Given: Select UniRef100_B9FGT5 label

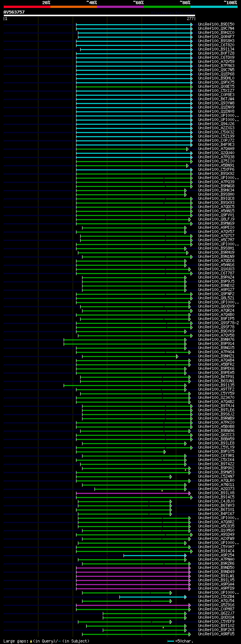Looking at the screenshot, I should click(216, 452).
